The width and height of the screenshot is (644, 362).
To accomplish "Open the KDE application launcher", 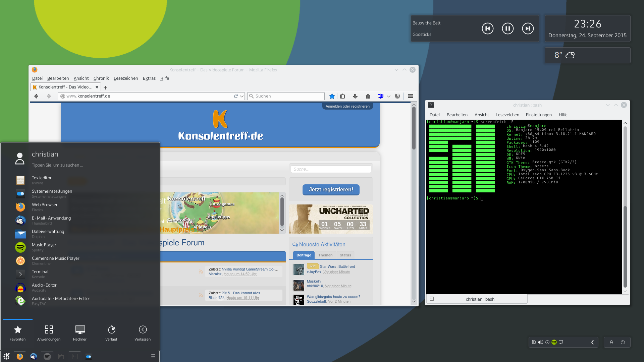I will [x=7, y=356].
